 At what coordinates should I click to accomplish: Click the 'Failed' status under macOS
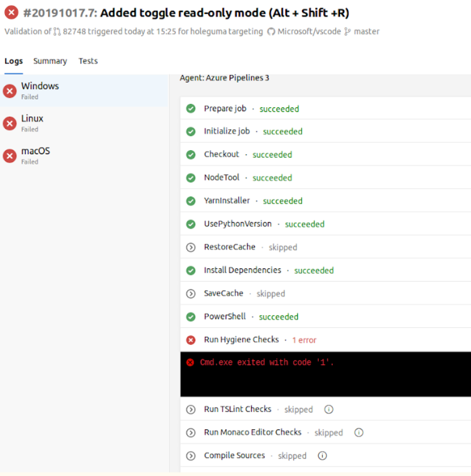(30, 162)
